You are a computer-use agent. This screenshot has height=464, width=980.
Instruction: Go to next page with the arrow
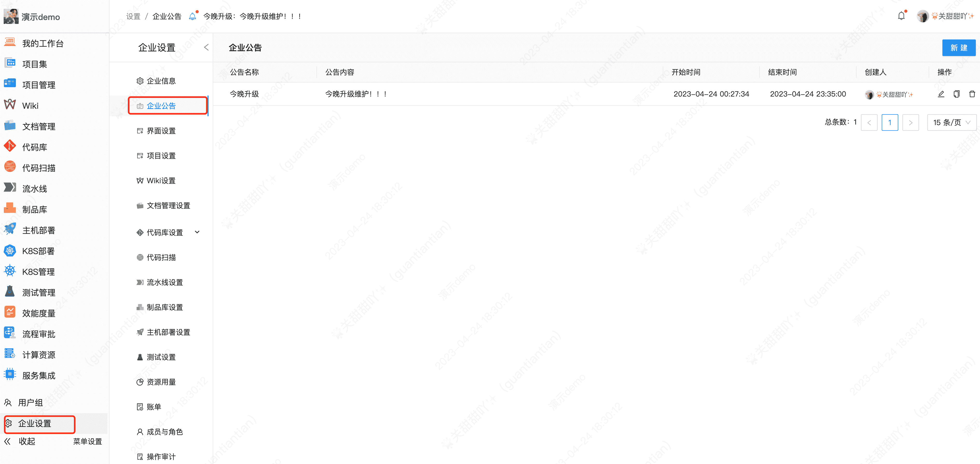[910, 122]
